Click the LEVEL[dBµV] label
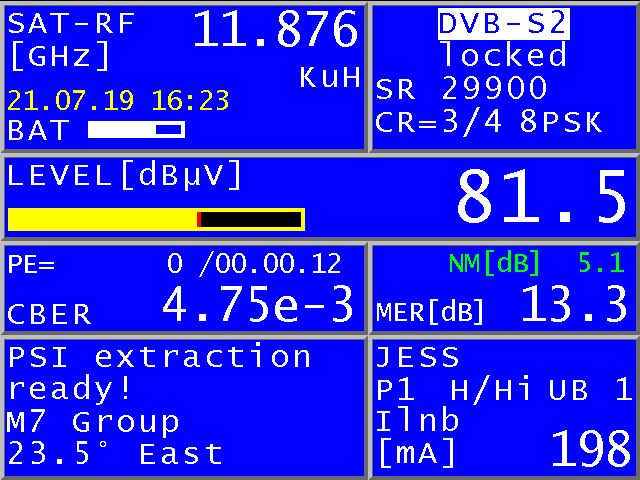Image resolution: width=640 pixels, height=480 pixels. coord(125,176)
